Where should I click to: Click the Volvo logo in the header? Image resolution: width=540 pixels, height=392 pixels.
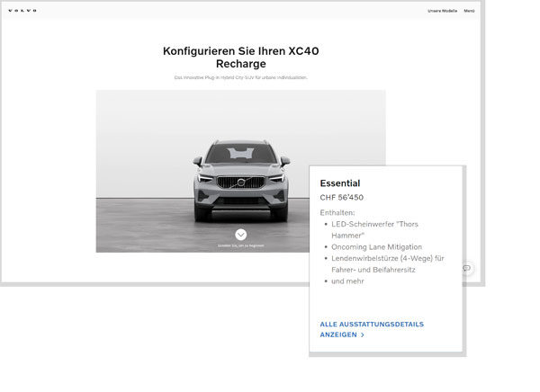click(x=22, y=11)
